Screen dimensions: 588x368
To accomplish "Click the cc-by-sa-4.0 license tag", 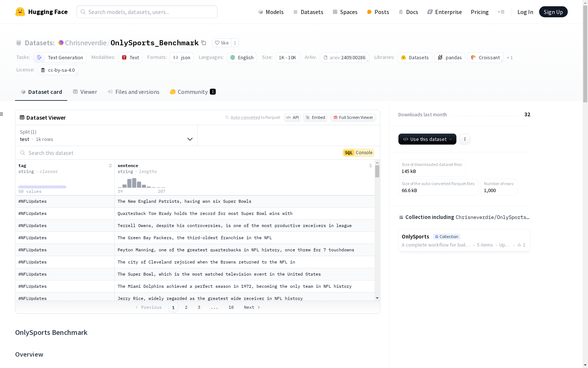I will [58, 70].
